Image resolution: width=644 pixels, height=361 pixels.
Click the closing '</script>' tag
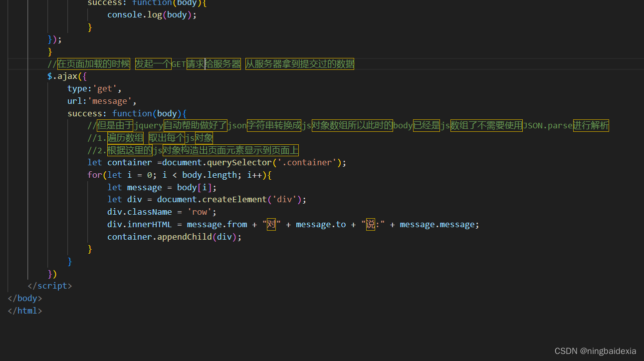point(50,286)
